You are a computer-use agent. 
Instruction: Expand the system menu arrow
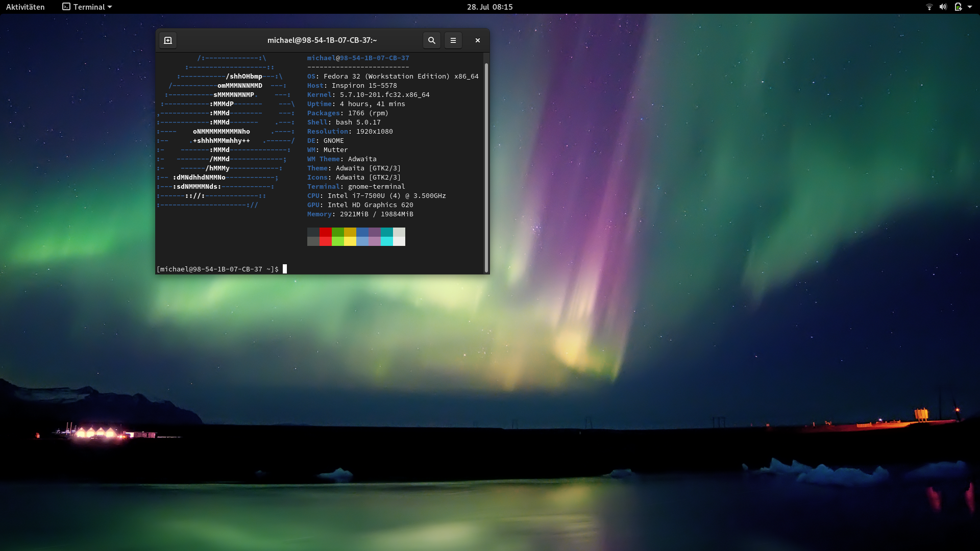[x=969, y=7]
